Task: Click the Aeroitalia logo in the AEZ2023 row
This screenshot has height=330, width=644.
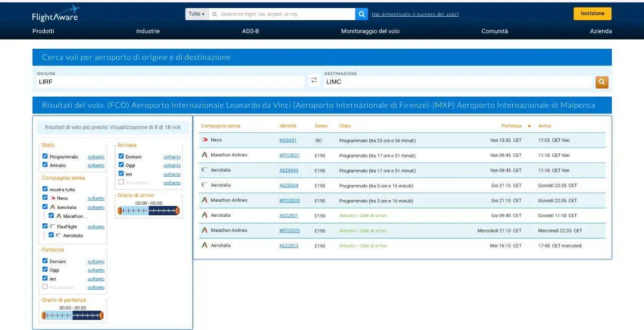Action: click(204, 245)
